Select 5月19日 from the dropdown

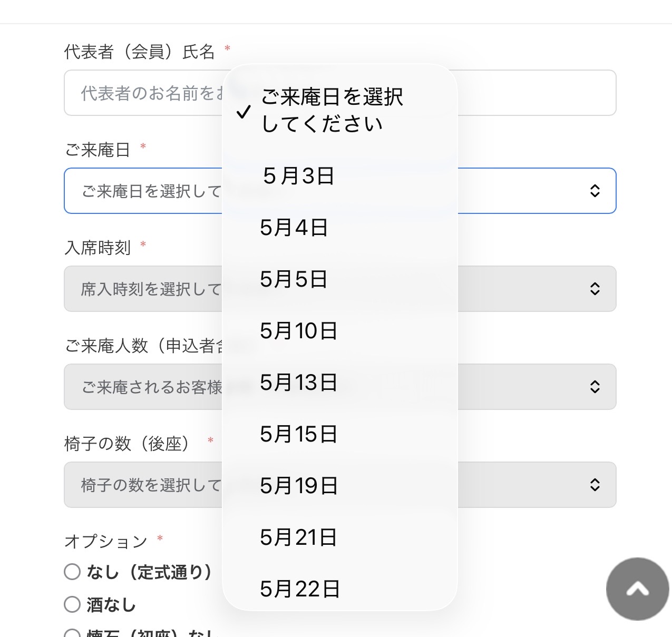pos(298,486)
